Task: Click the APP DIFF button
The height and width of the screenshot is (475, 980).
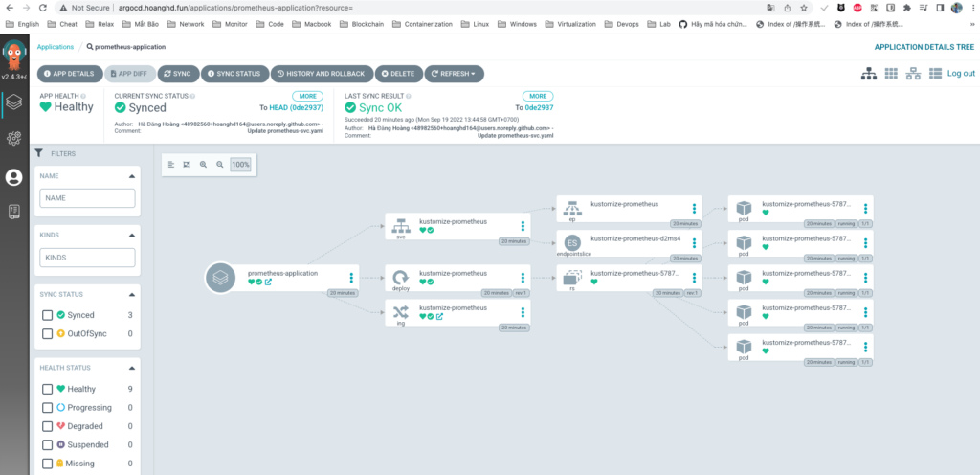Action: tap(129, 74)
